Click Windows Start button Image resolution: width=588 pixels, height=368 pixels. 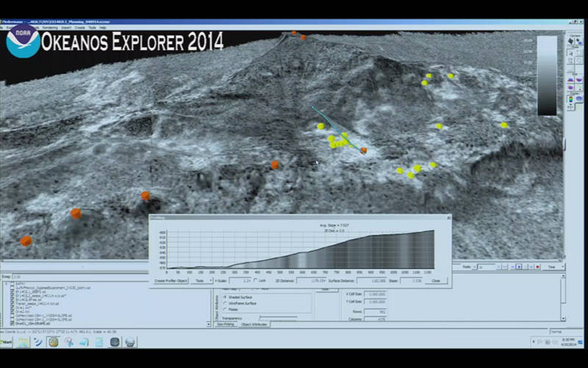click(x=7, y=342)
